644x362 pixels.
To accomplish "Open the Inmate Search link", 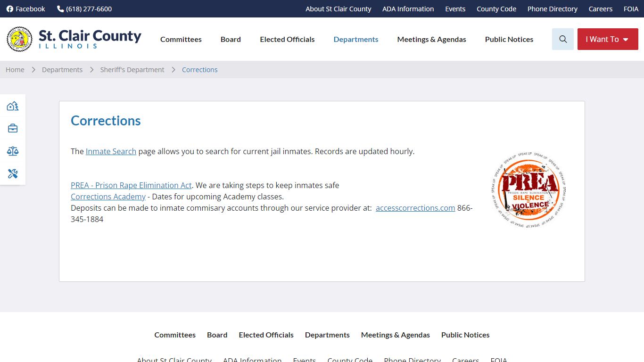I will click(x=111, y=151).
